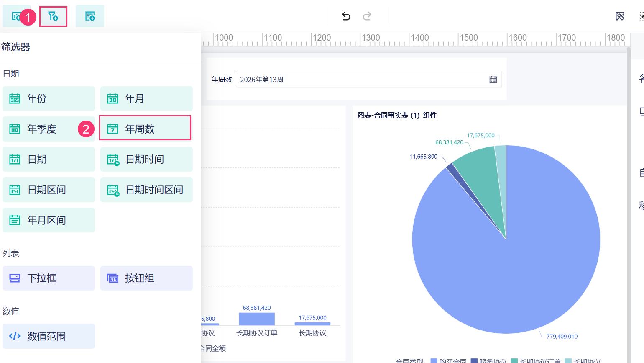This screenshot has width=644, height=363.
Task: Redo the last action
Action: coord(367,16)
